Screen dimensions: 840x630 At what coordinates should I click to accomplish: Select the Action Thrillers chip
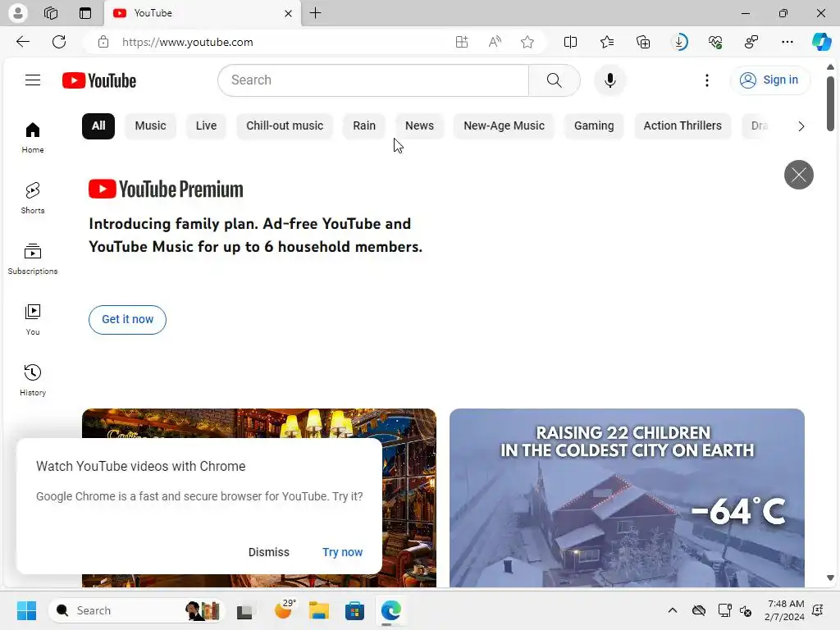[x=682, y=126]
